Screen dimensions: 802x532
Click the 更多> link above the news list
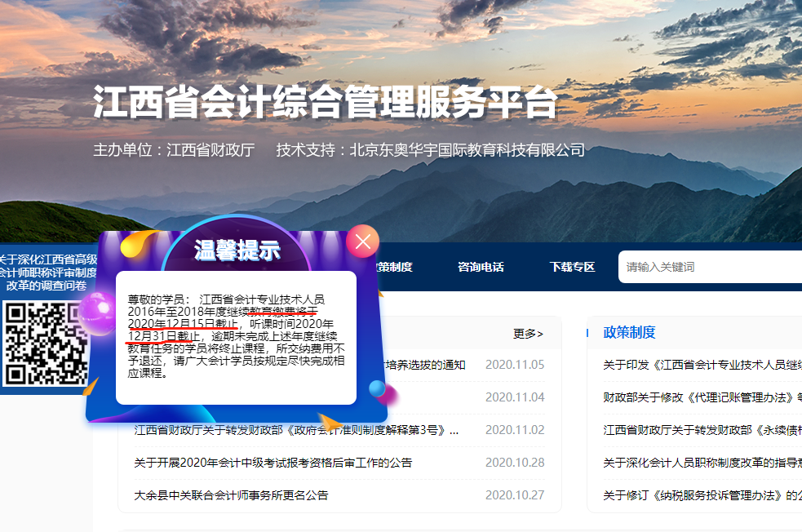pyautogui.click(x=528, y=333)
